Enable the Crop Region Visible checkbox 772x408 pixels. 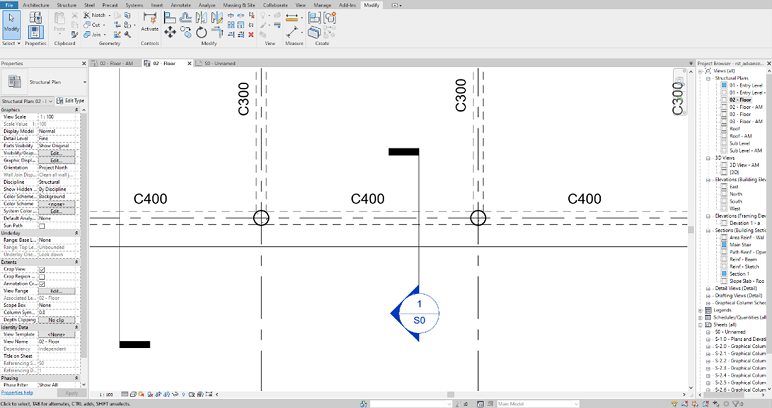click(x=42, y=277)
